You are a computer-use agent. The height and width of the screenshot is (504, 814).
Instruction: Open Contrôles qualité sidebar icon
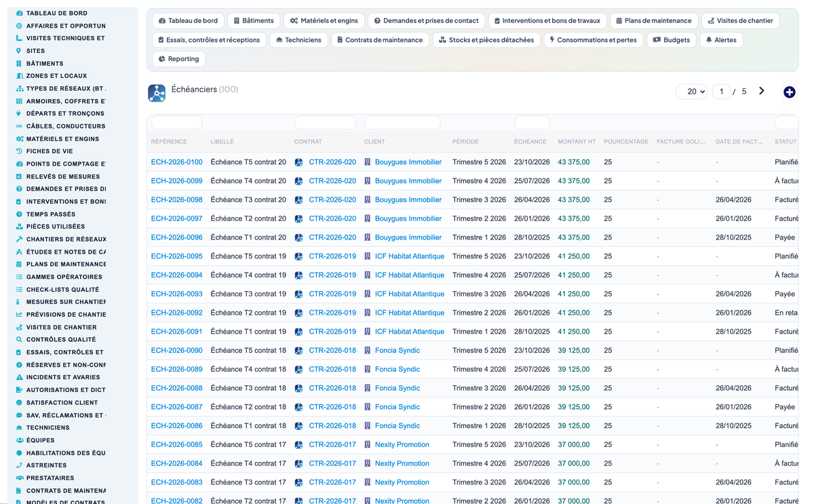tap(19, 340)
